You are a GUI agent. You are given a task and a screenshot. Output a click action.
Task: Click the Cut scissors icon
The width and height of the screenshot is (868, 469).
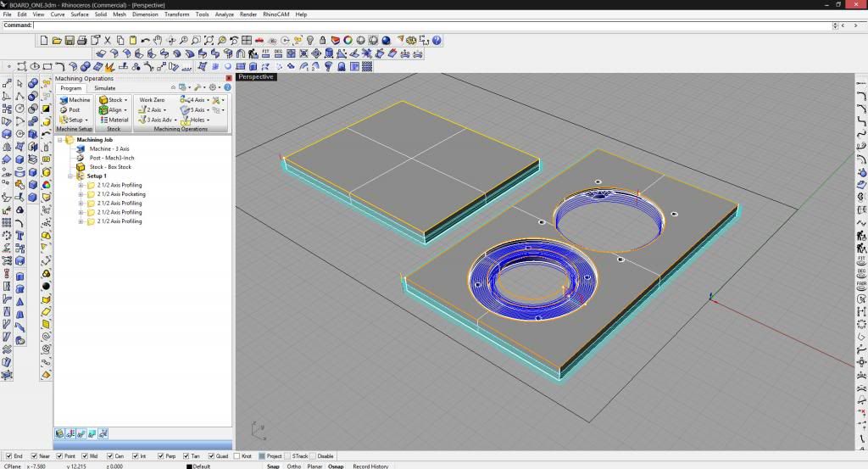(108, 41)
